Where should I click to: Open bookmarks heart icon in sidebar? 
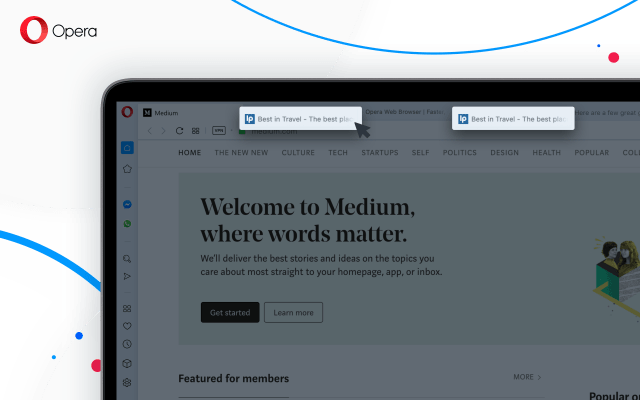point(127,326)
